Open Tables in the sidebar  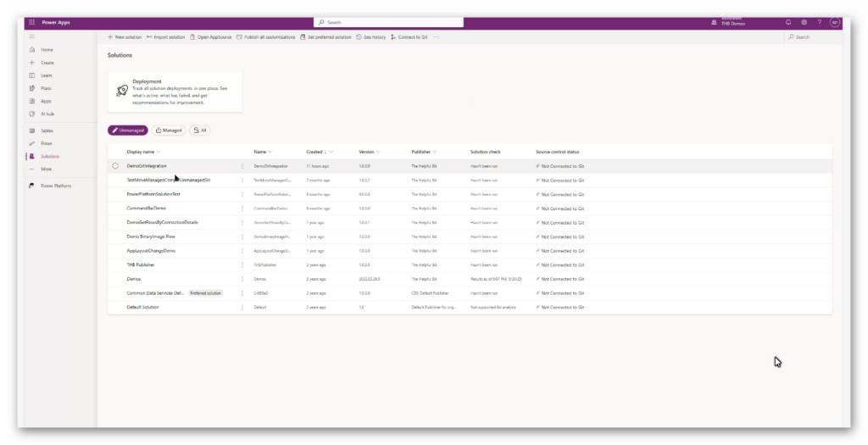tap(47, 131)
